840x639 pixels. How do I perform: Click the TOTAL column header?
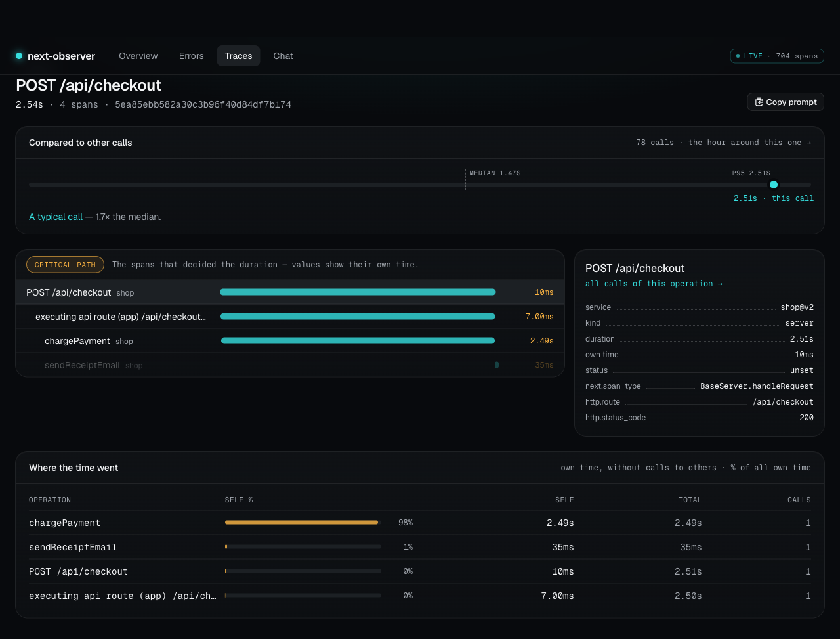(x=690, y=500)
